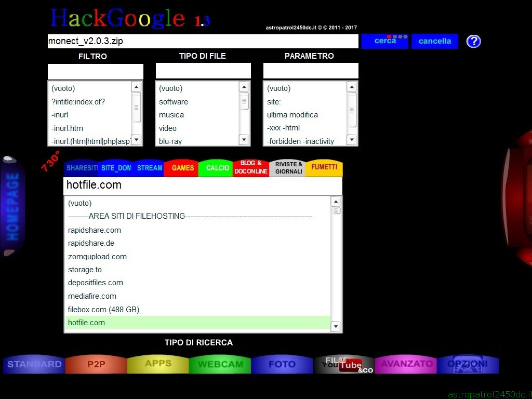Viewport: 532px width, 399px height.
Task: Open the RIVISTE & GIORNALI tab
Action: 288,168
